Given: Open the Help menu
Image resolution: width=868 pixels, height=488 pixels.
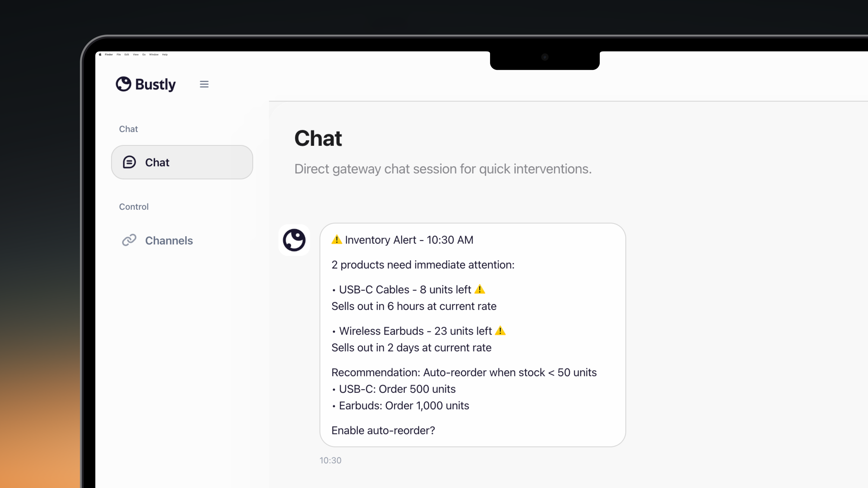Looking at the screenshot, I should tap(165, 54).
